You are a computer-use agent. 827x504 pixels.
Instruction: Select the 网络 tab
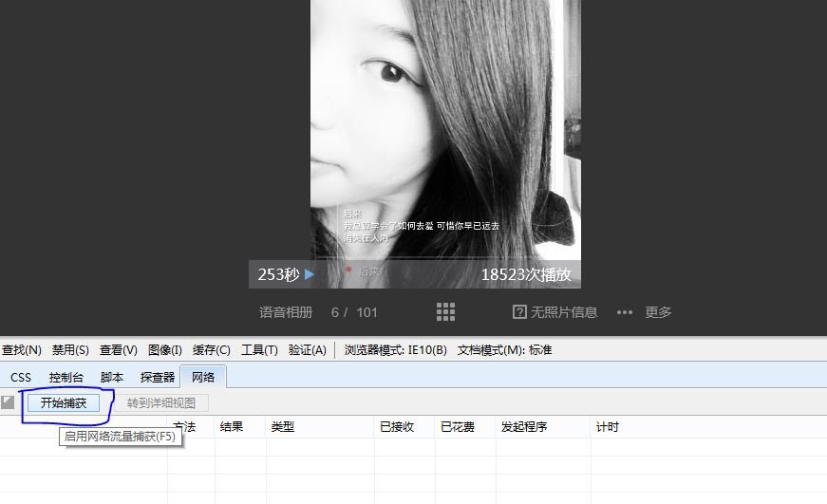pyautogui.click(x=203, y=378)
